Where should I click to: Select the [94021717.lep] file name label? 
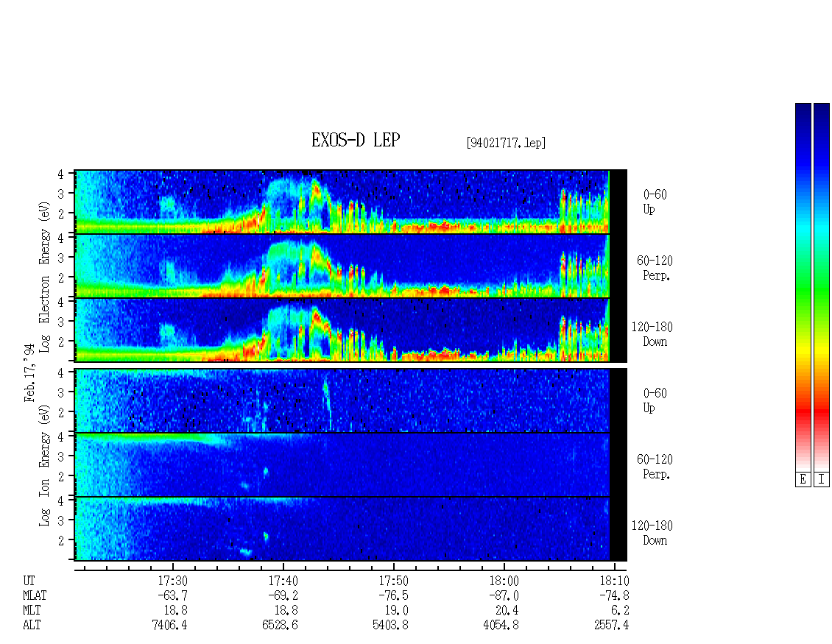click(506, 143)
